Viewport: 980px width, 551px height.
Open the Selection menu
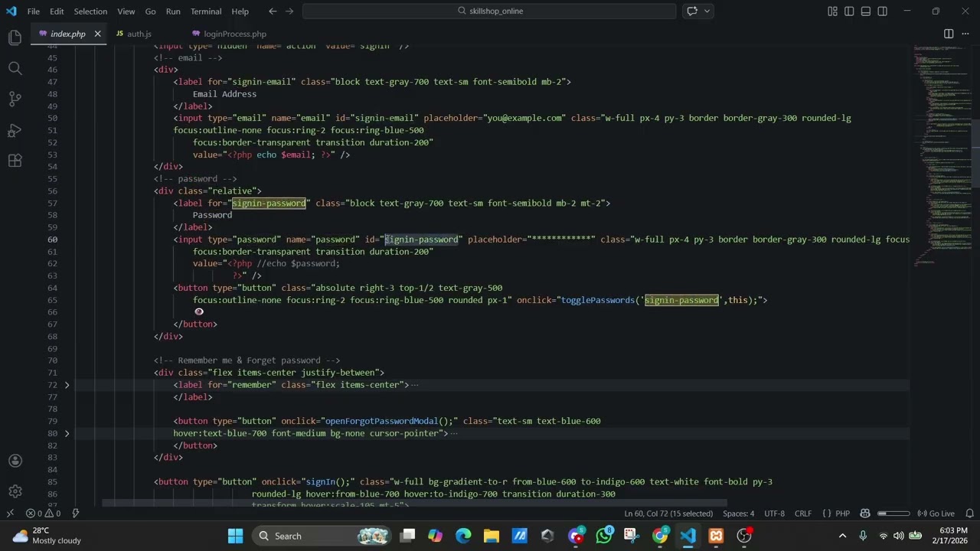point(90,11)
